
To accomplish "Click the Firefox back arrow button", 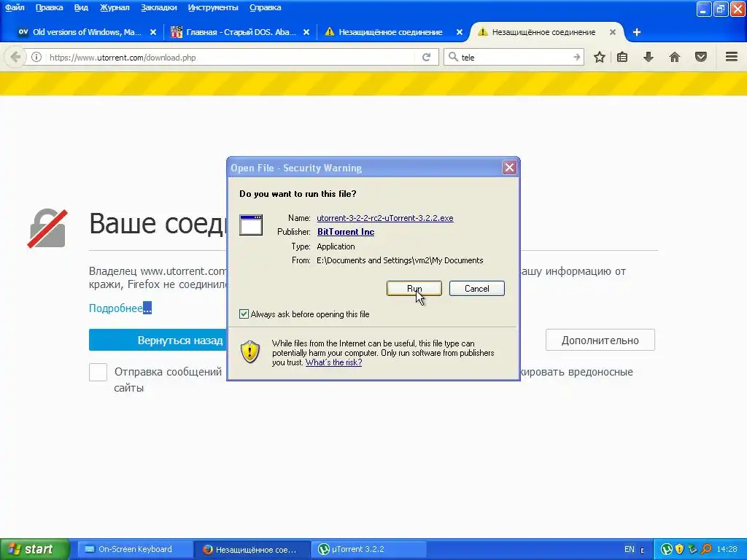I will 15,57.
